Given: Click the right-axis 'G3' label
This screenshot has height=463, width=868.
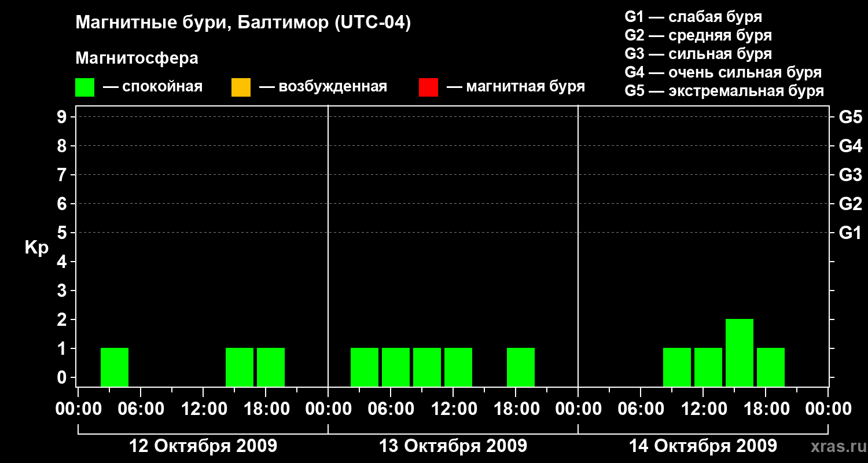Looking at the screenshot, I should (851, 175).
